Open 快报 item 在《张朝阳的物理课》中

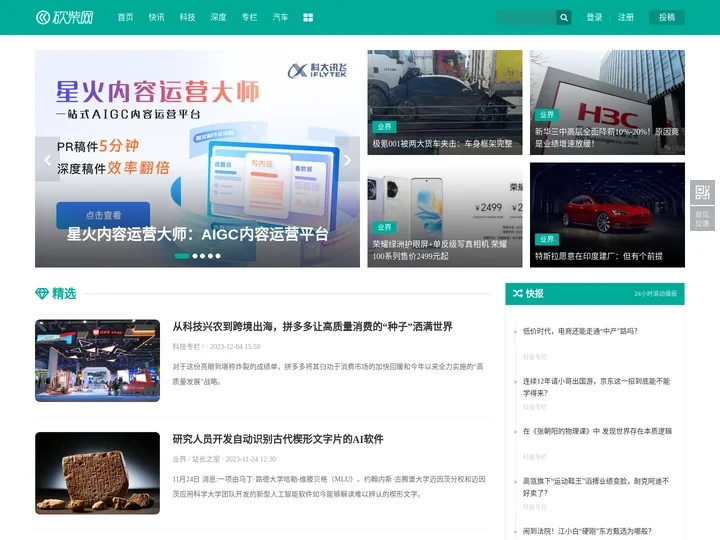(597, 431)
